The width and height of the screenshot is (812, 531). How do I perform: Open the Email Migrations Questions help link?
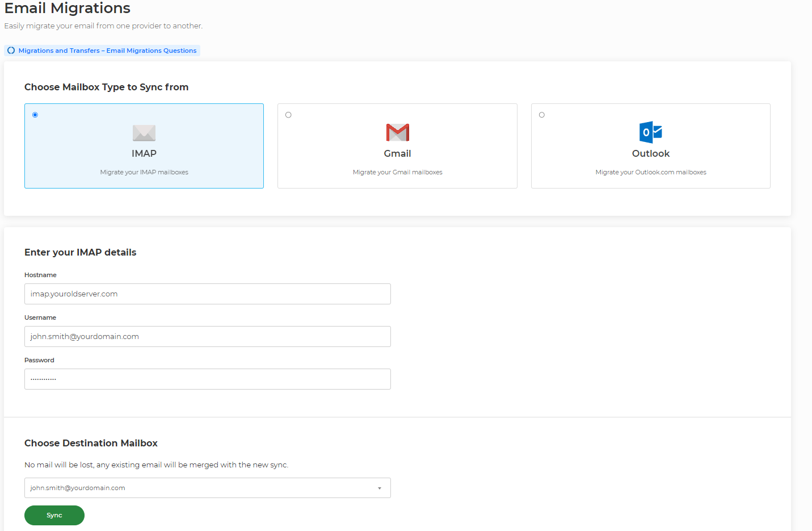107,51
